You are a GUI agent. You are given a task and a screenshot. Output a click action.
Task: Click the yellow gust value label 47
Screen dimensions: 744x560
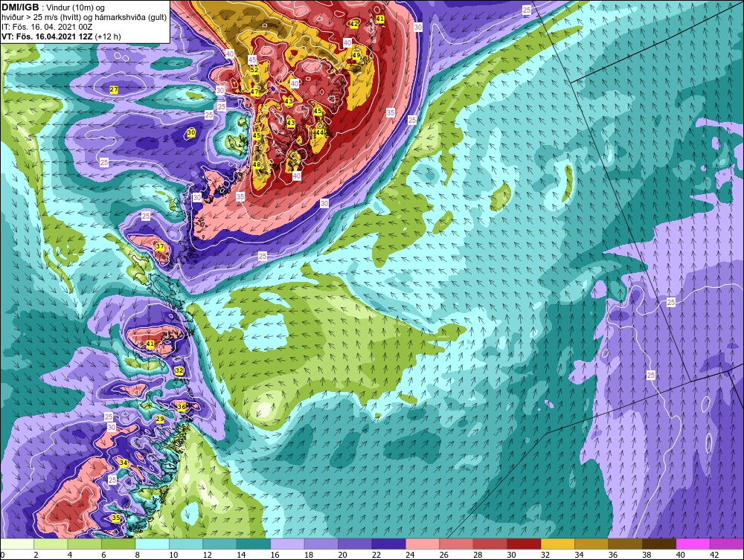[254, 92]
